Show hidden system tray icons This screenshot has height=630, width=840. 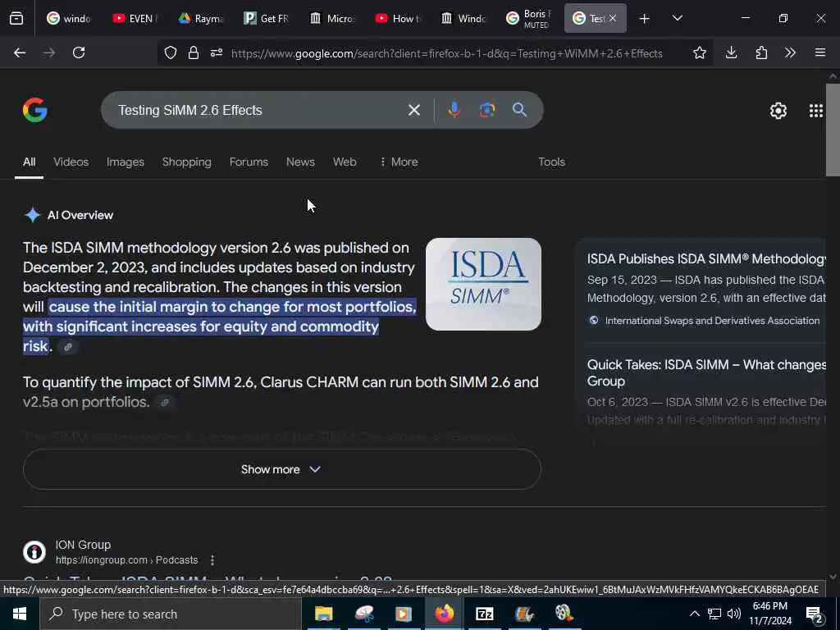coord(694,614)
